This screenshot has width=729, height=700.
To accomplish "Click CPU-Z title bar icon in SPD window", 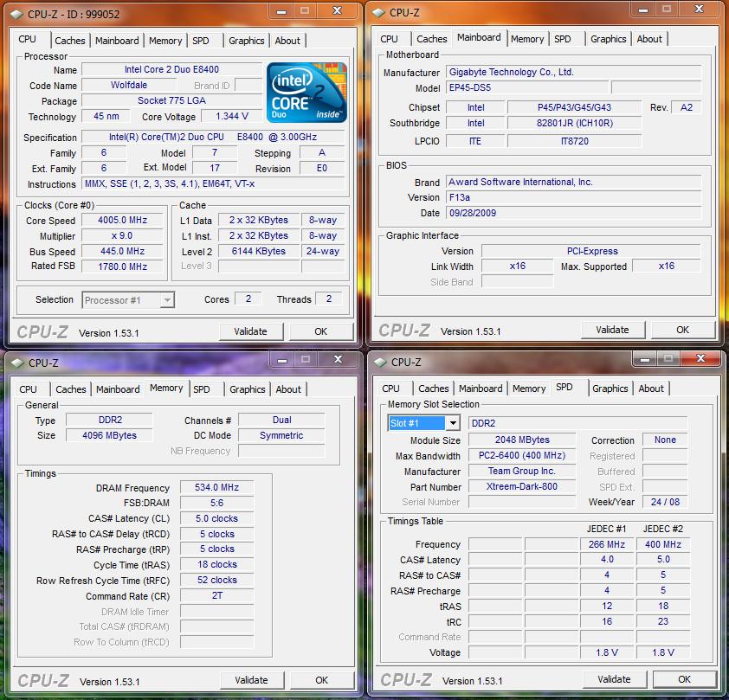I will (x=380, y=362).
